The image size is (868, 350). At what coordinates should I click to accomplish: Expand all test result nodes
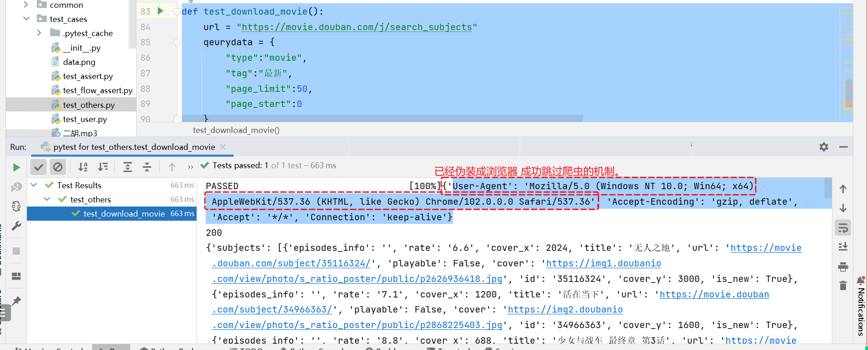(x=128, y=167)
